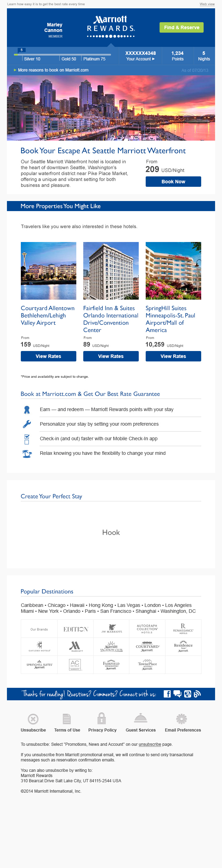The image size is (222, 868).
Task: Open the Web view link
Action: (207, 4)
